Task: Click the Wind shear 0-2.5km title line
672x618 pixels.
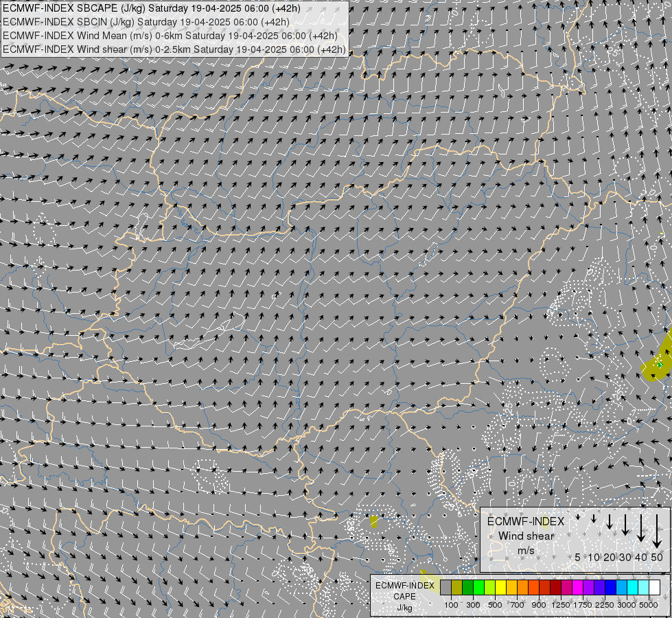Action: click(174, 49)
